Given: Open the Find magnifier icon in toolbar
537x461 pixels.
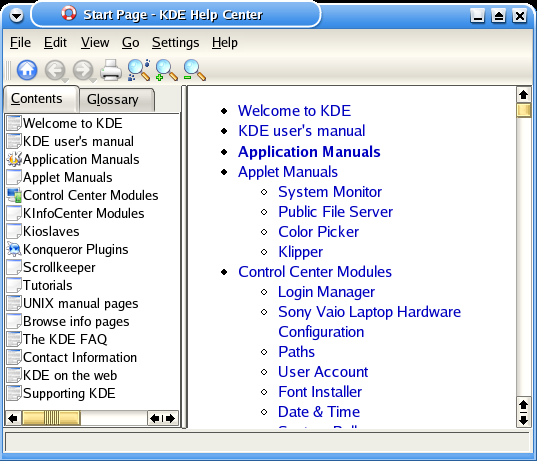Looking at the screenshot, I should pos(139,70).
